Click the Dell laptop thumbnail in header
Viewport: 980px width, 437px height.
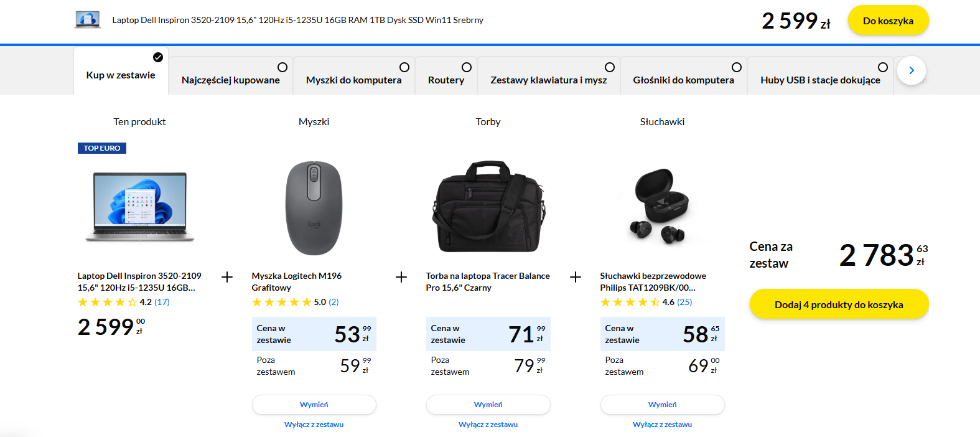88,20
